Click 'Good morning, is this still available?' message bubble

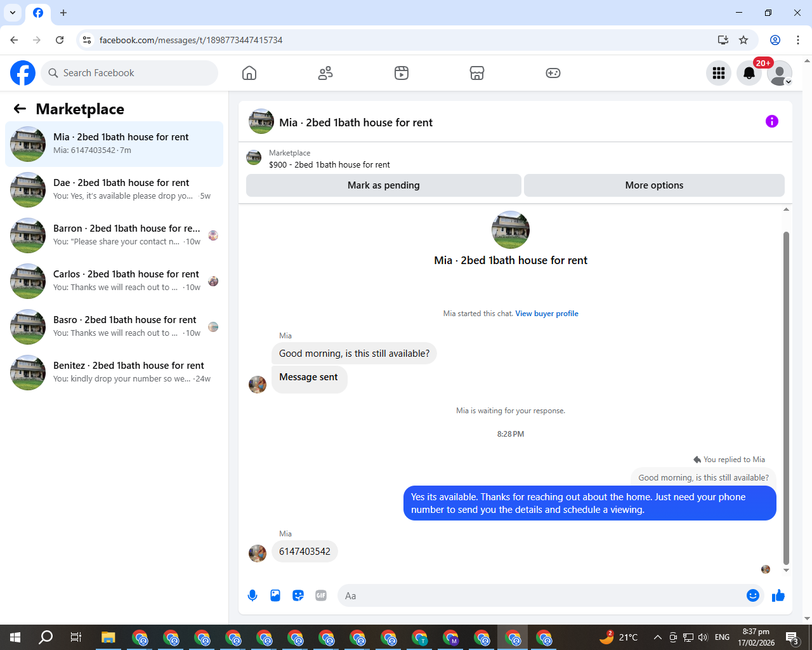click(x=354, y=354)
